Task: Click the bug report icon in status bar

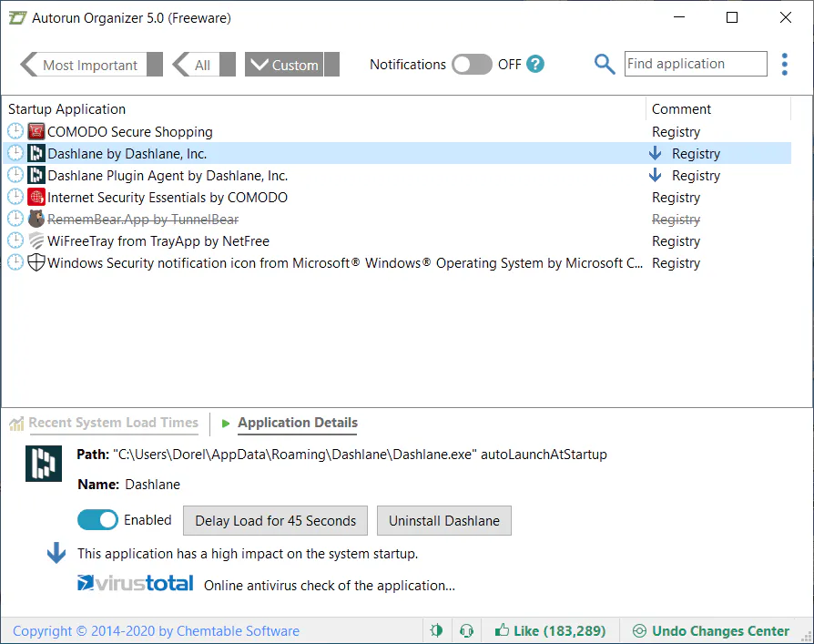Action: point(436,630)
